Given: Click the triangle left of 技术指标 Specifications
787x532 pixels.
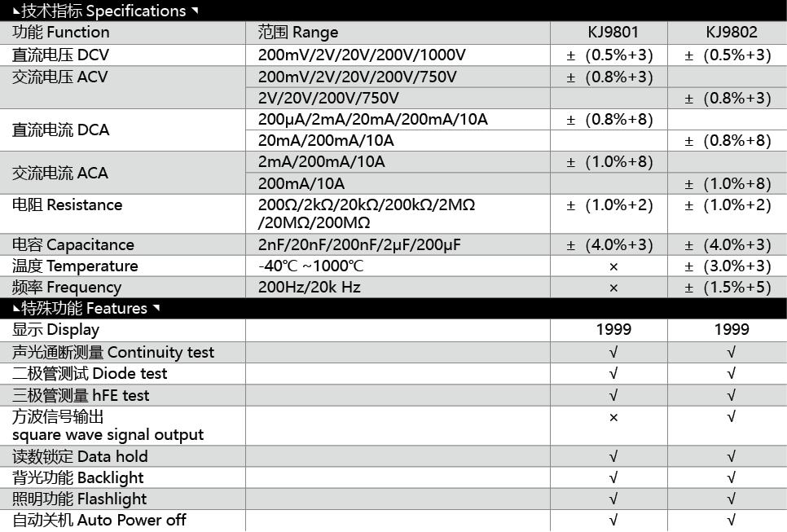Looking at the screenshot, I should (15, 11).
